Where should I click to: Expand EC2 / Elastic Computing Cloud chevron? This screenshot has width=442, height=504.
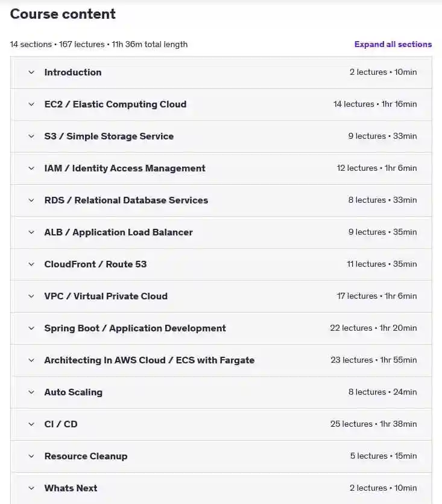coord(31,104)
